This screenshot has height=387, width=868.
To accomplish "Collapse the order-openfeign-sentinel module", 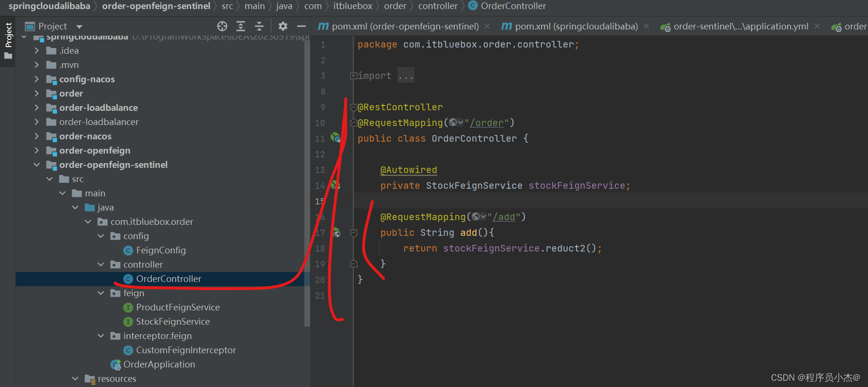I will 37,164.
